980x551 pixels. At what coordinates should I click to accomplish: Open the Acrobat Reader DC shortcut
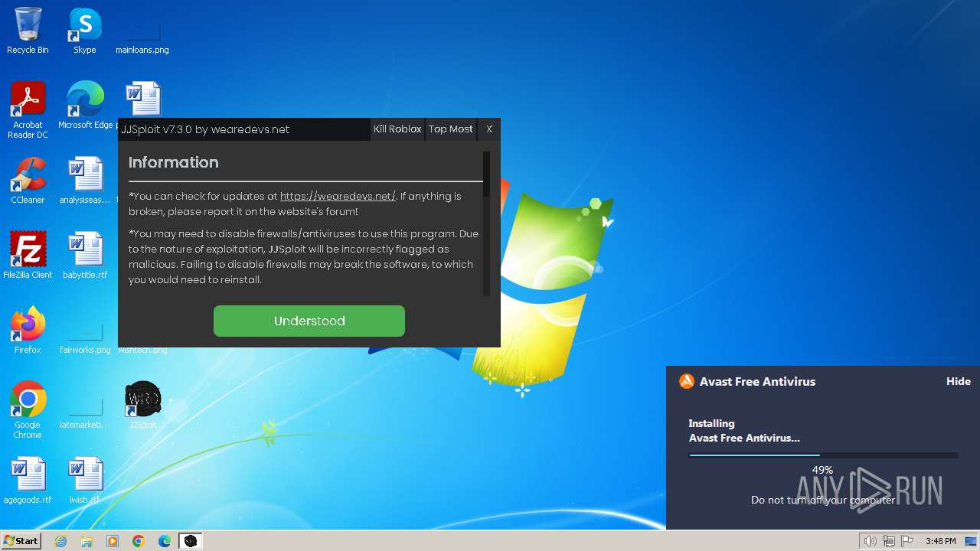(x=28, y=109)
